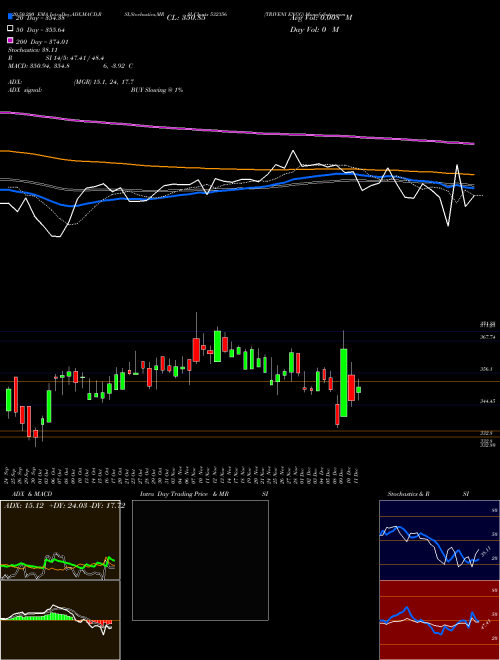This screenshot has width=500, height=660.
Task: Click the white 50 Day legend swatch
Action: coord(11,29)
